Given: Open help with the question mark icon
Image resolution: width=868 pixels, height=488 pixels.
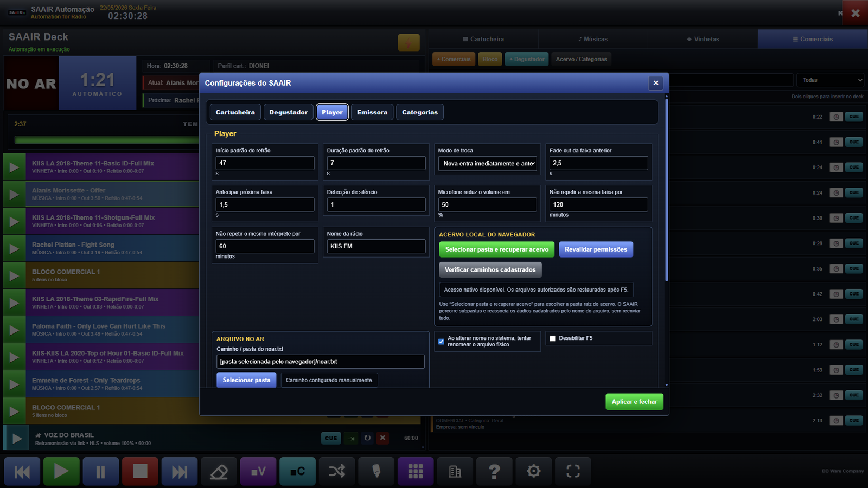Looking at the screenshot, I should pos(494,471).
